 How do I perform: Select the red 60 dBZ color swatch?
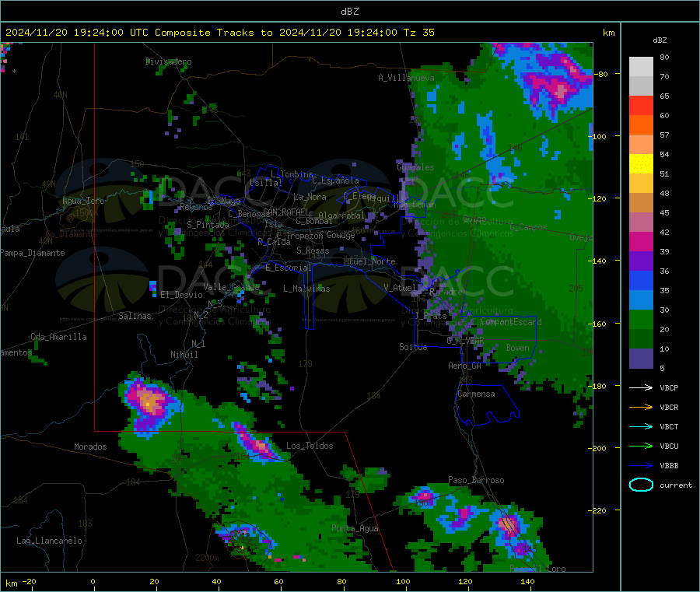pyautogui.click(x=641, y=105)
